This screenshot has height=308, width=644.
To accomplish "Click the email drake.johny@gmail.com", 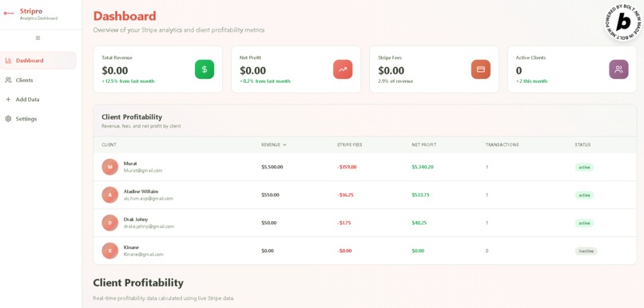I will click(149, 227).
